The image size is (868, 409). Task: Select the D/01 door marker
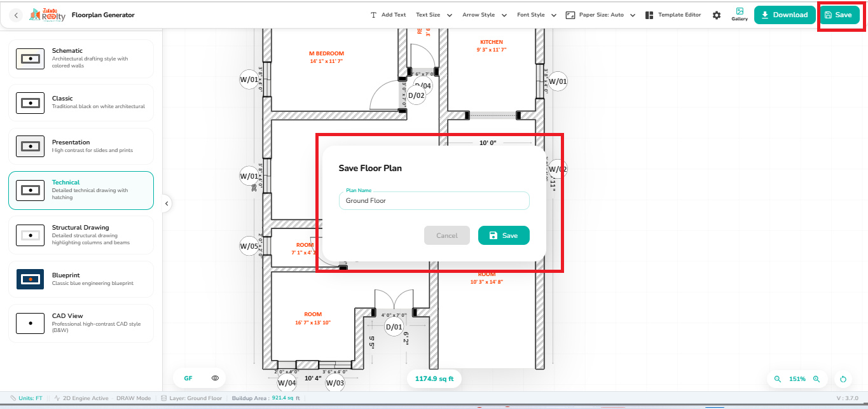coord(394,327)
